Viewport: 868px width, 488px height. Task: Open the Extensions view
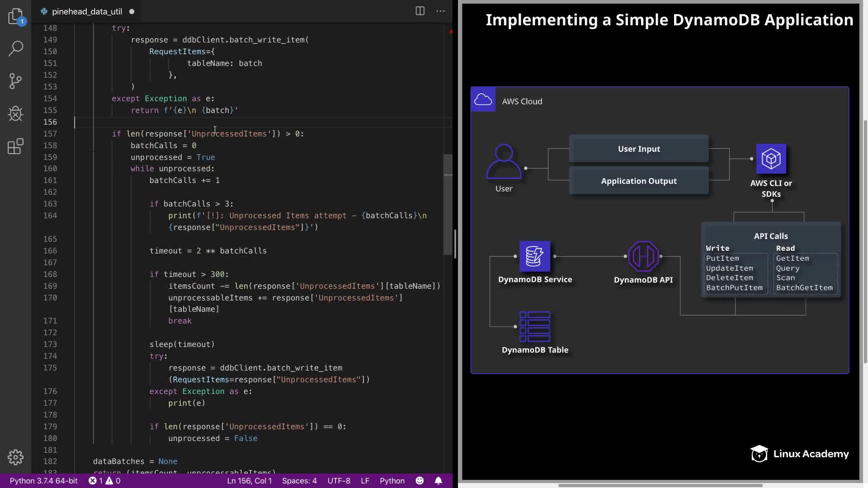(x=15, y=146)
